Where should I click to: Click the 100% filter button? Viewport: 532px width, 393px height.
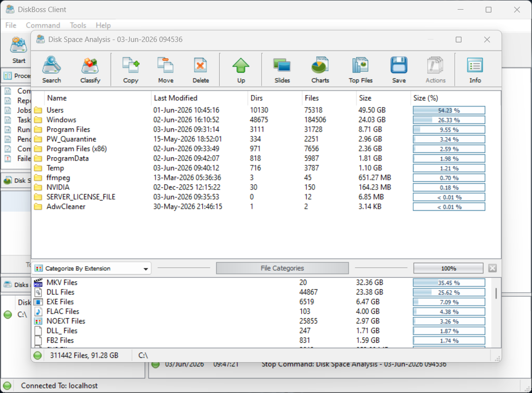point(448,268)
